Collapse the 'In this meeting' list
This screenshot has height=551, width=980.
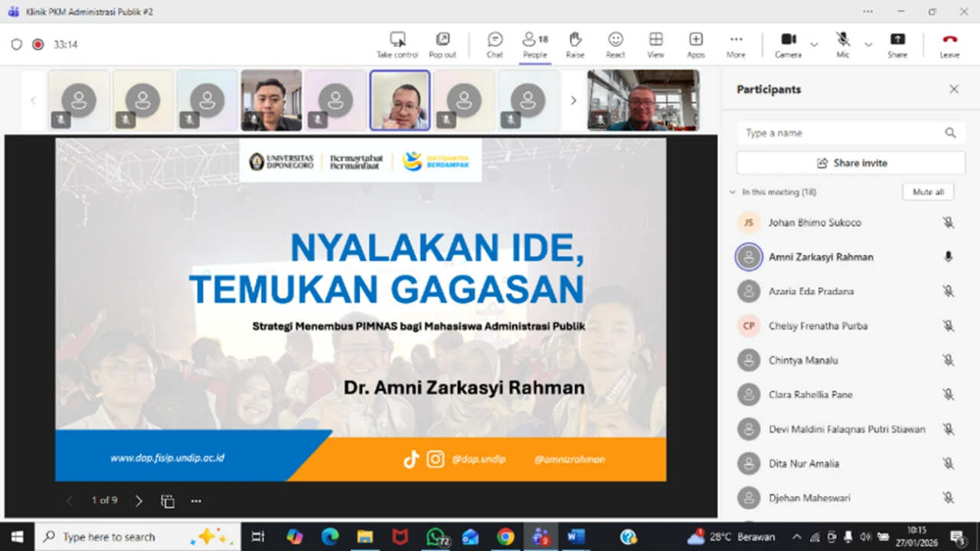coord(733,192)
